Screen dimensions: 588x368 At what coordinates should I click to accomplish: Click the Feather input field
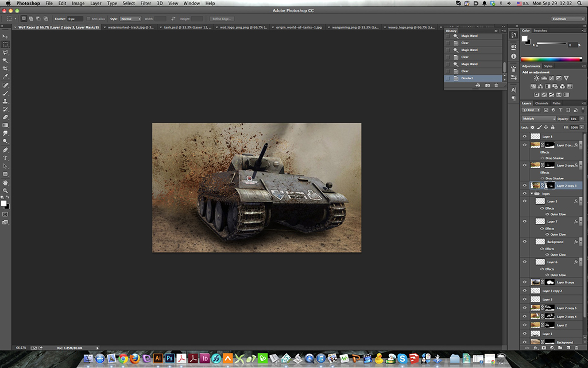coord(75,19)
